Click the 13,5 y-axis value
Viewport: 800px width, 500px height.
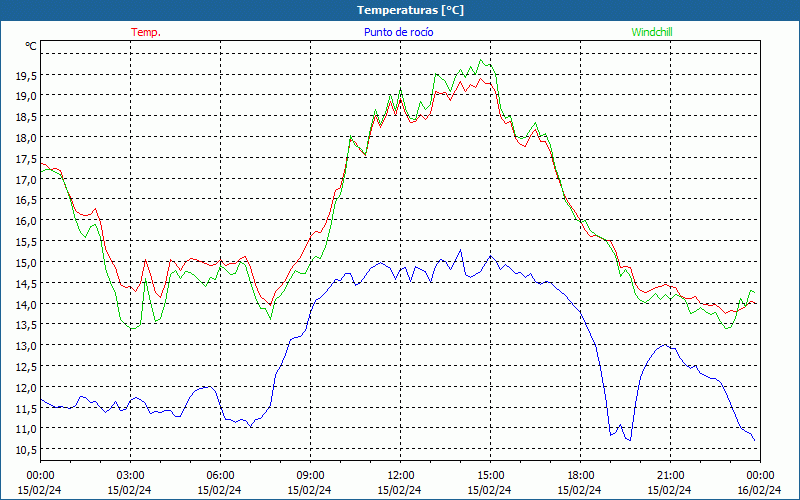point(26,325)
